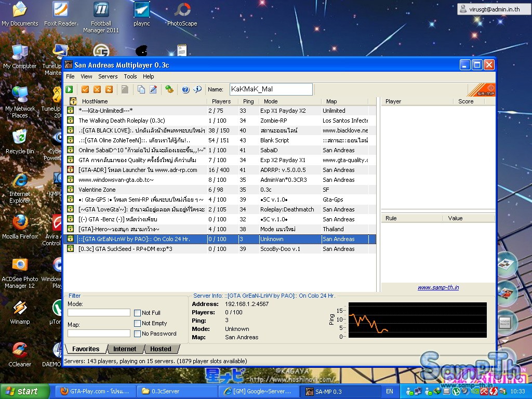Screen dimensions: 532x399
Task: Open the Servers menu
Action: point(108,76)
